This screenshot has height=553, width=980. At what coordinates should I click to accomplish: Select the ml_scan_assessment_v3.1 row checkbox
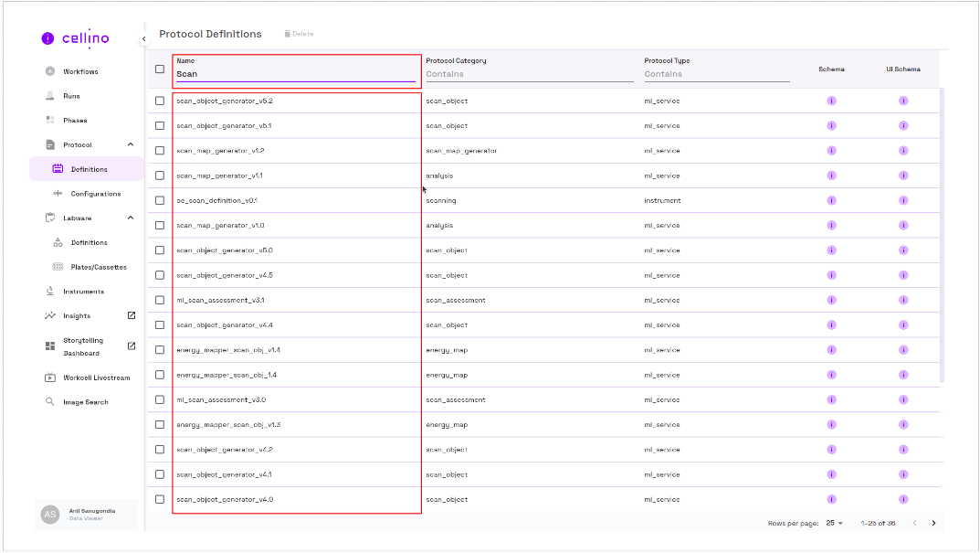160,300
